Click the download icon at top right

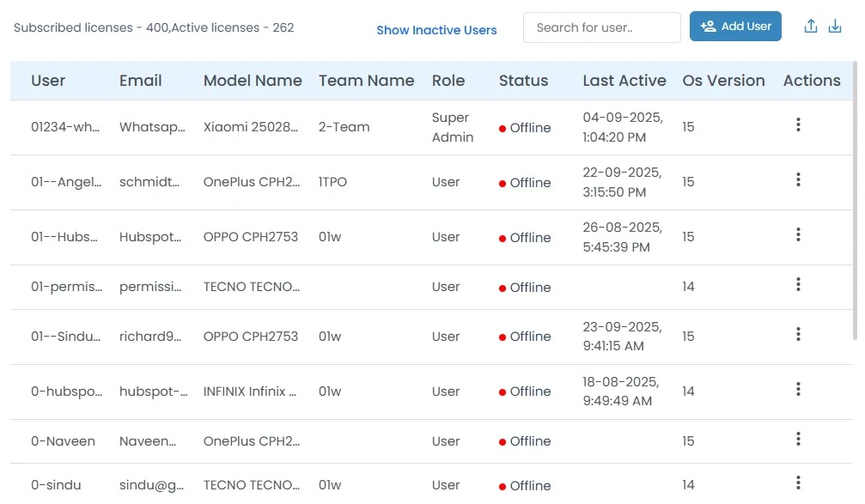click(834, 27)
